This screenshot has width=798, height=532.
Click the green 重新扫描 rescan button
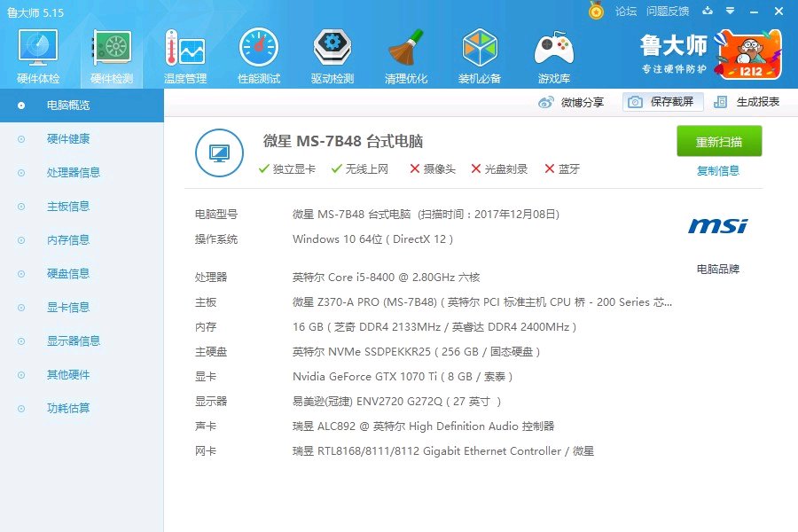point(719,141)
